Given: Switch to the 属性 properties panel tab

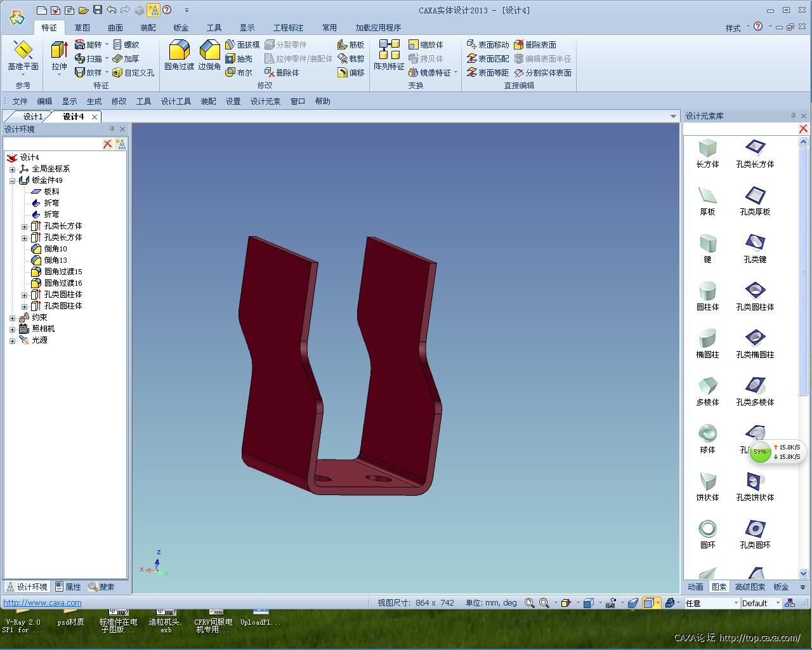Looking at the screenshot, I should [x=69, y=587].
